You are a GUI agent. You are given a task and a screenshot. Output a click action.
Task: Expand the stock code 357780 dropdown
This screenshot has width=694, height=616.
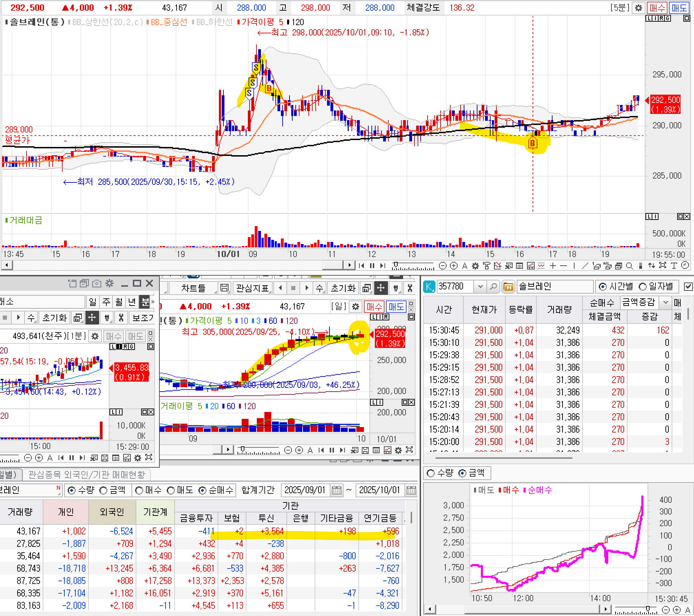[x=481, y=287]
